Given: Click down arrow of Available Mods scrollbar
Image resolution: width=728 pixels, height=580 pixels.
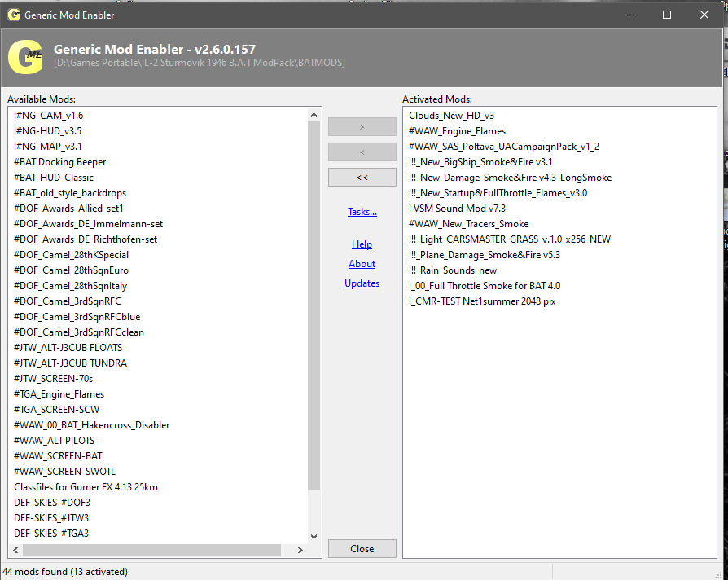Looking at the screenshot, I should coord(314,536).
